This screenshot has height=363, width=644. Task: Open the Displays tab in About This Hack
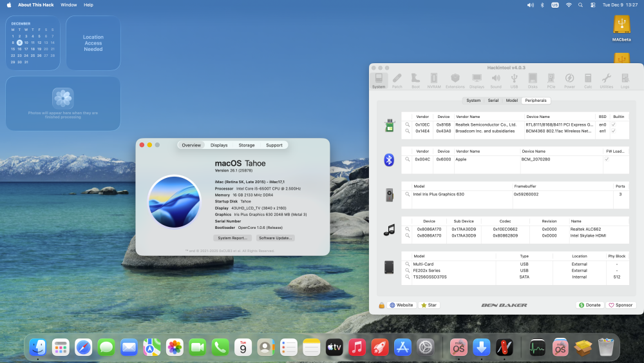(219, 145)
